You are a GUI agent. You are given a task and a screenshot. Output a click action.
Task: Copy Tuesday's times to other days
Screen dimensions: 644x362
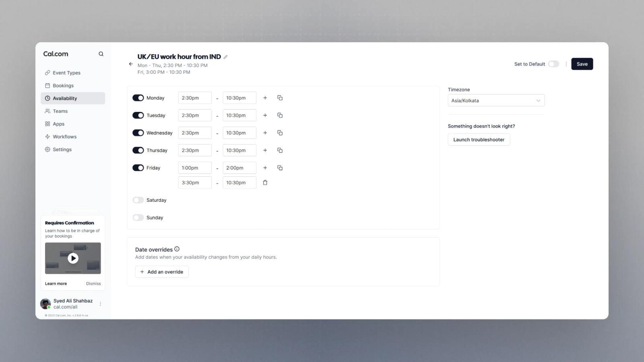click(x=280, y=115)
